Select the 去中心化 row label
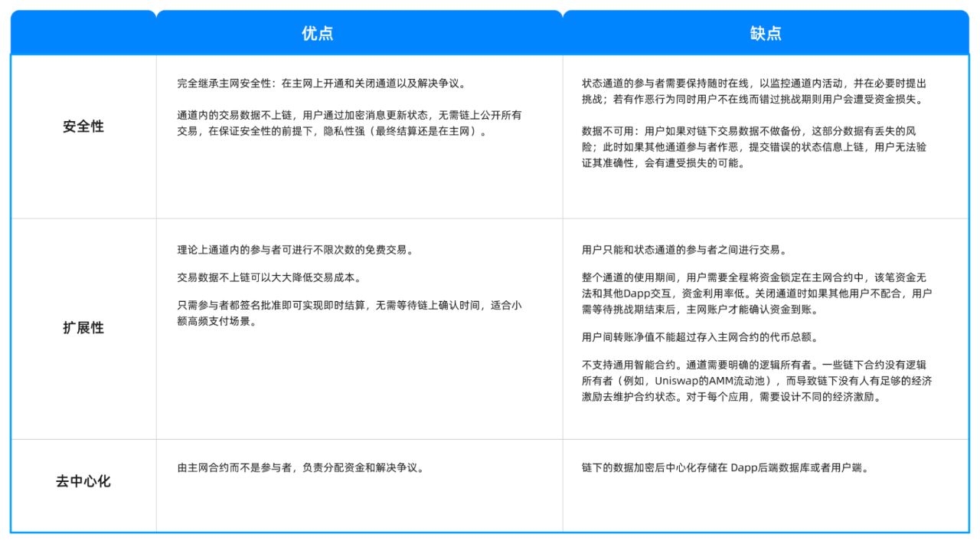The image size is (980, 541). click(83, 482)
